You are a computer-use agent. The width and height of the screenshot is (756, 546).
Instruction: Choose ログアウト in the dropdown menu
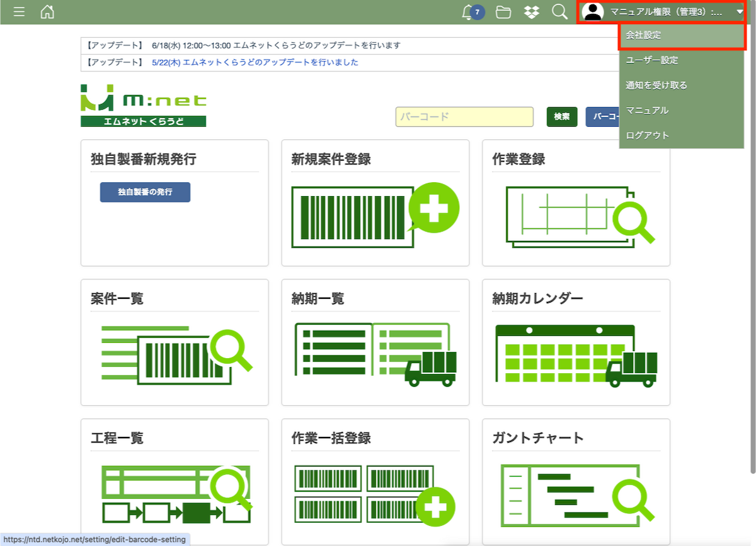coord(647,135)
